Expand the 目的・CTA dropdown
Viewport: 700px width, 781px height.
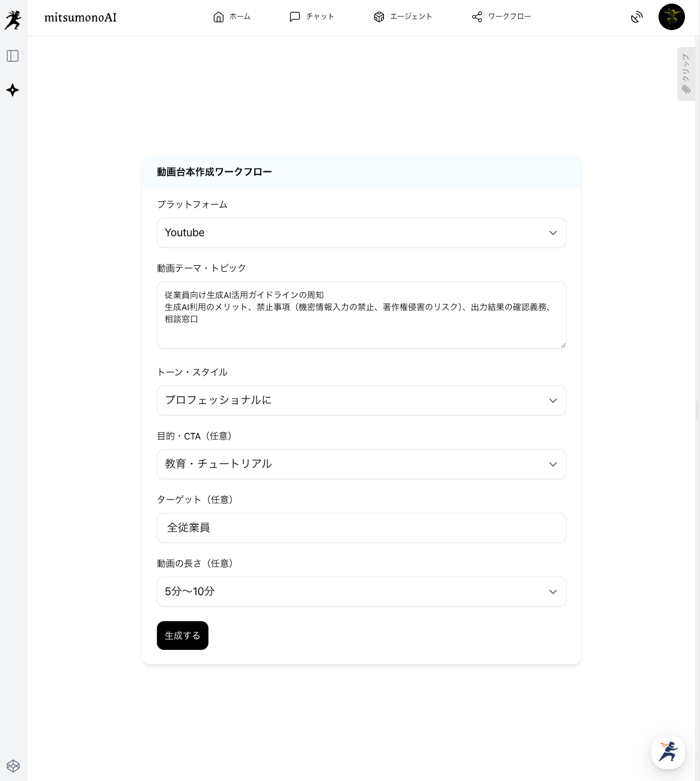[361, 464]
